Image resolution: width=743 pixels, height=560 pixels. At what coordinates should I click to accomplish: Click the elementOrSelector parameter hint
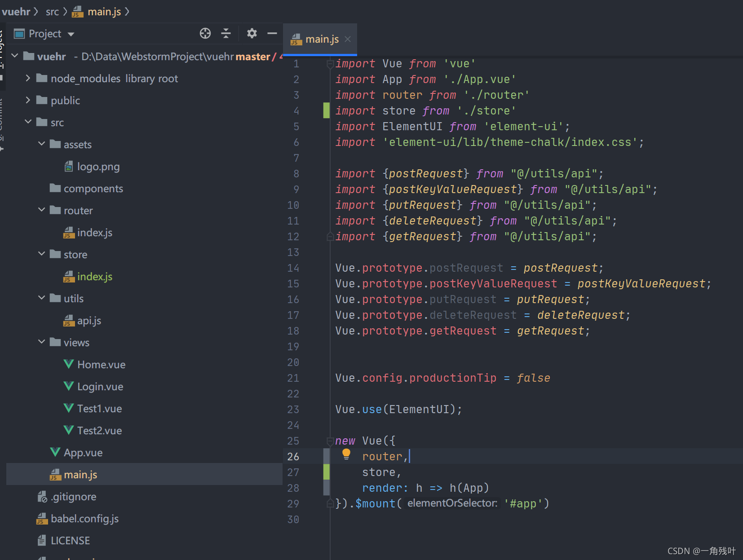point(452,503)
